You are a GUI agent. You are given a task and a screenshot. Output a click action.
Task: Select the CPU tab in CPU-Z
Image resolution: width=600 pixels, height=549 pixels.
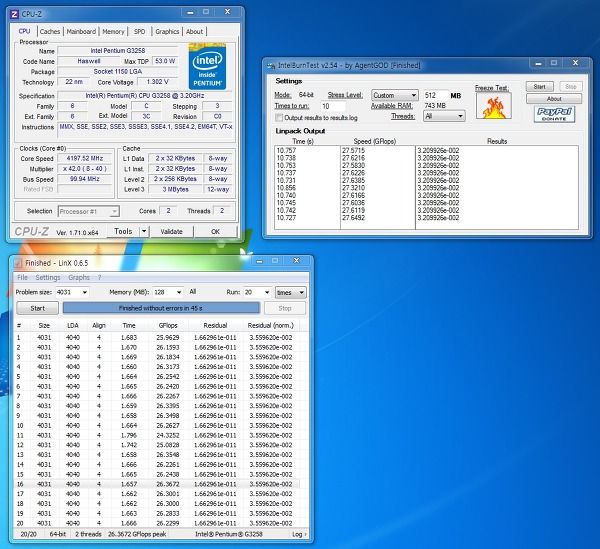click(24, 31)
